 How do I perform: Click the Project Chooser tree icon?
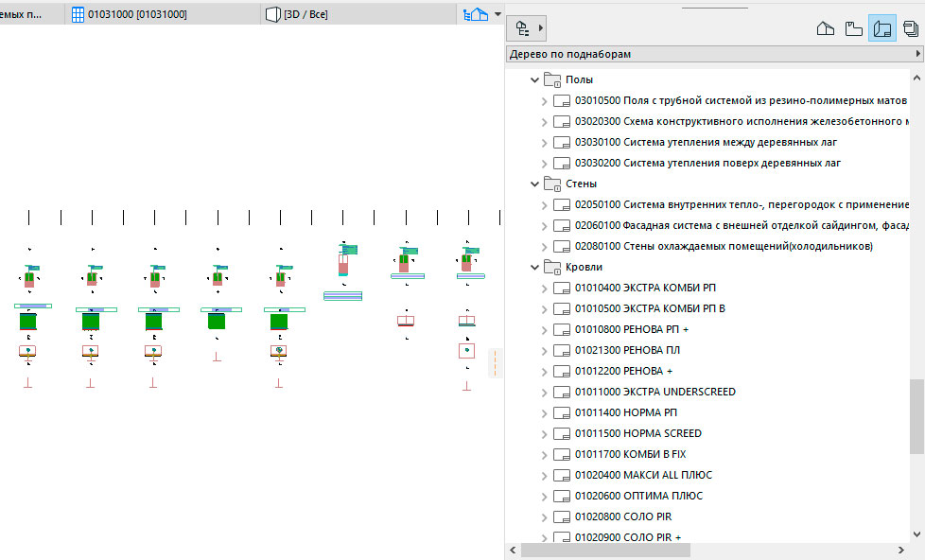tap(522, 27)
